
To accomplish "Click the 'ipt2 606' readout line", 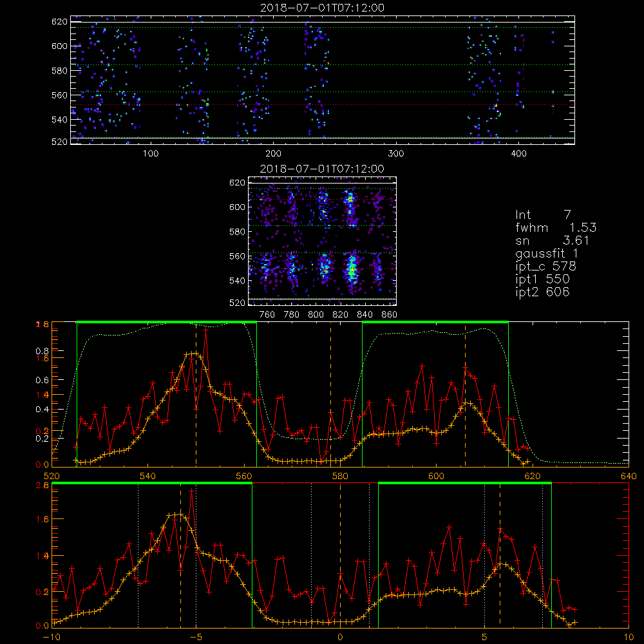I will pyautogui.click(x=542, y=292).
